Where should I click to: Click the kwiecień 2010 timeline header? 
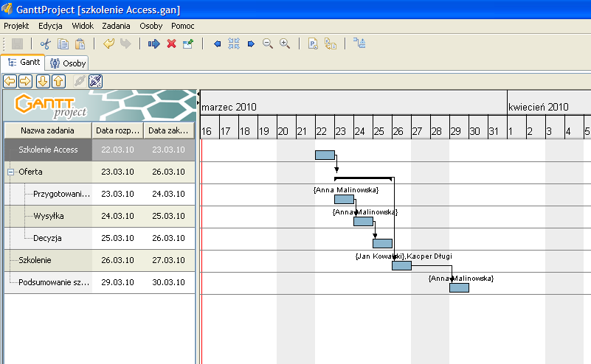(x=549, y=102)
